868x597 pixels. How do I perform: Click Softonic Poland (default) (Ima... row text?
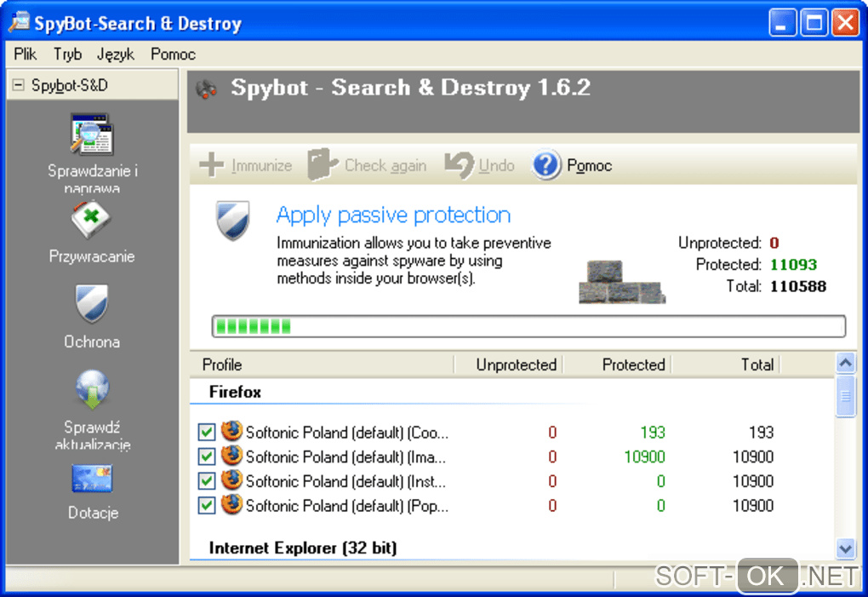(345, 456)
